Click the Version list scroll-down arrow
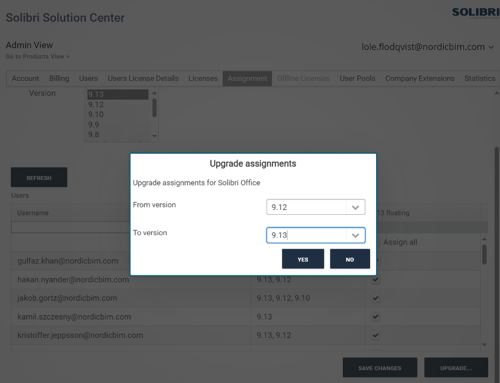Image resolution: width=500 pixels, height=383 pixels. [x=154, y=136]
